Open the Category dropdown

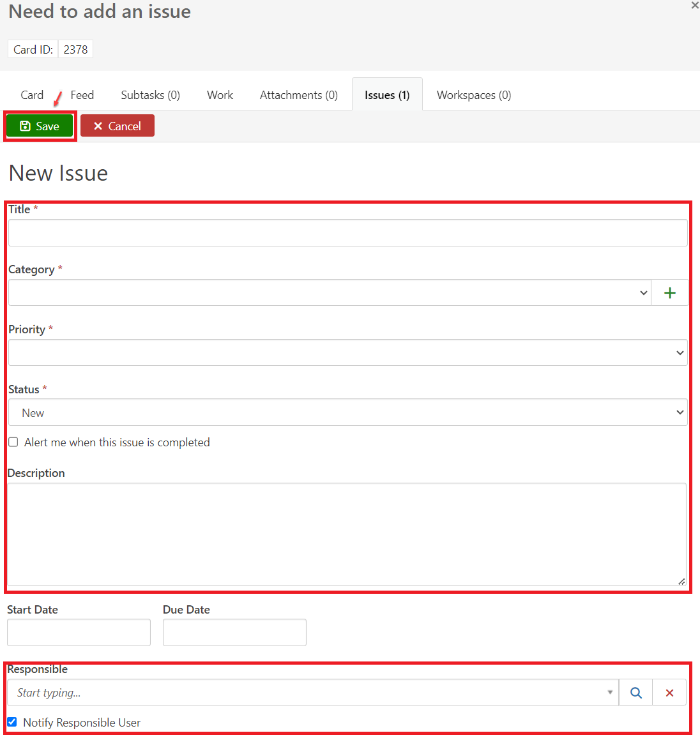[x=329, y=293]
